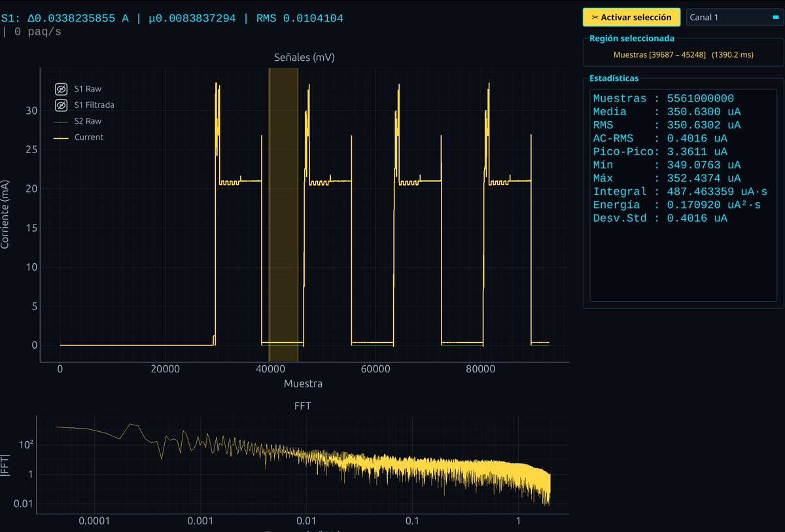Click the Desv.Std : 0.4016 uA statistic
Screen dimensions: 785x532
660,219
